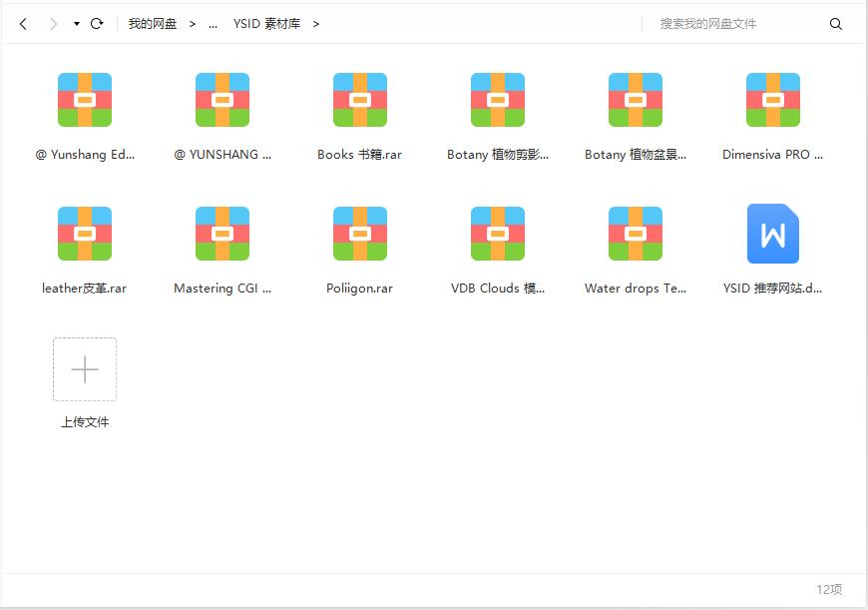The height and width of the screenshot is (610, 868).
Task: Select the Books 书籍.rar archive icon
Action: (x=360, y=100)
